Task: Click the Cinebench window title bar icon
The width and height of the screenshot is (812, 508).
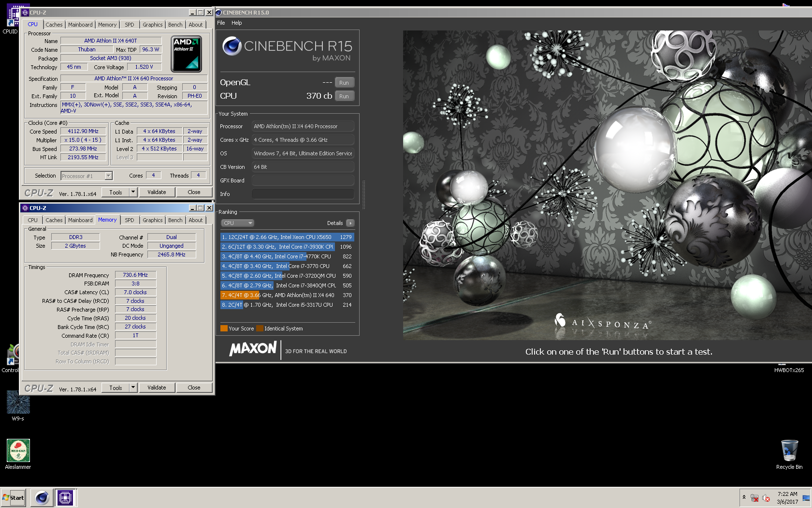Action: point(218,13)
